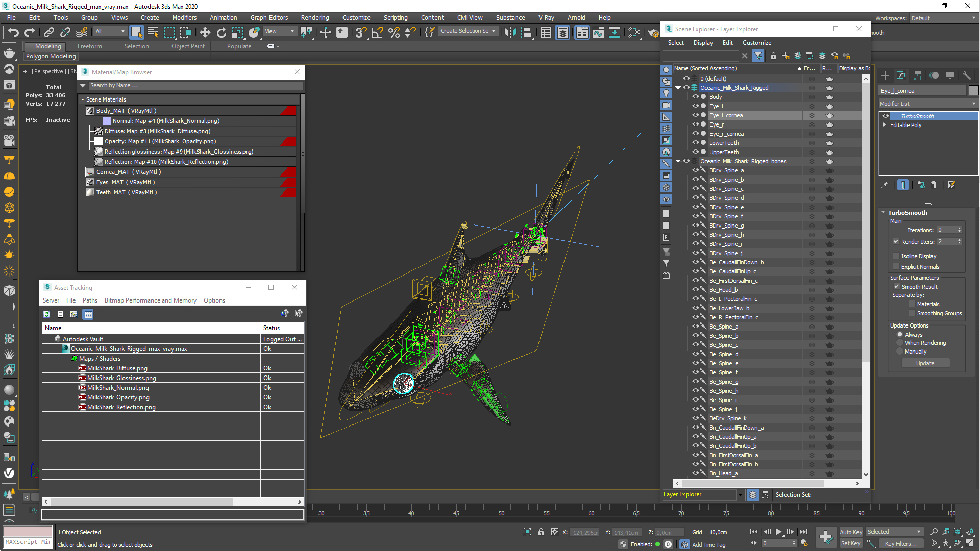Hide the LowerTeeth object

tap(695, 143)
